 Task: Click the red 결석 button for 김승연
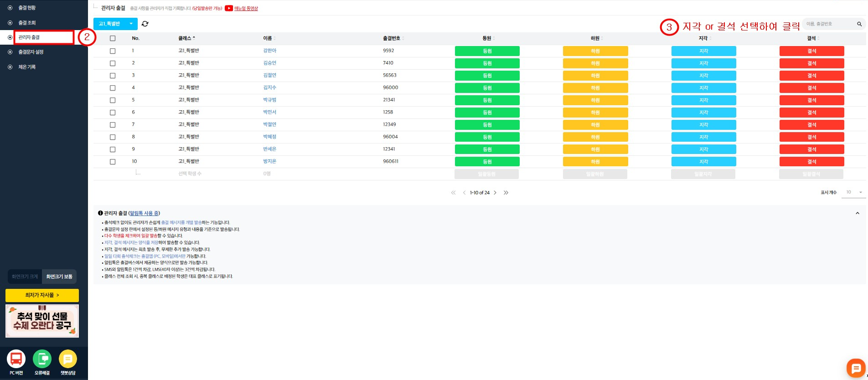811,63
